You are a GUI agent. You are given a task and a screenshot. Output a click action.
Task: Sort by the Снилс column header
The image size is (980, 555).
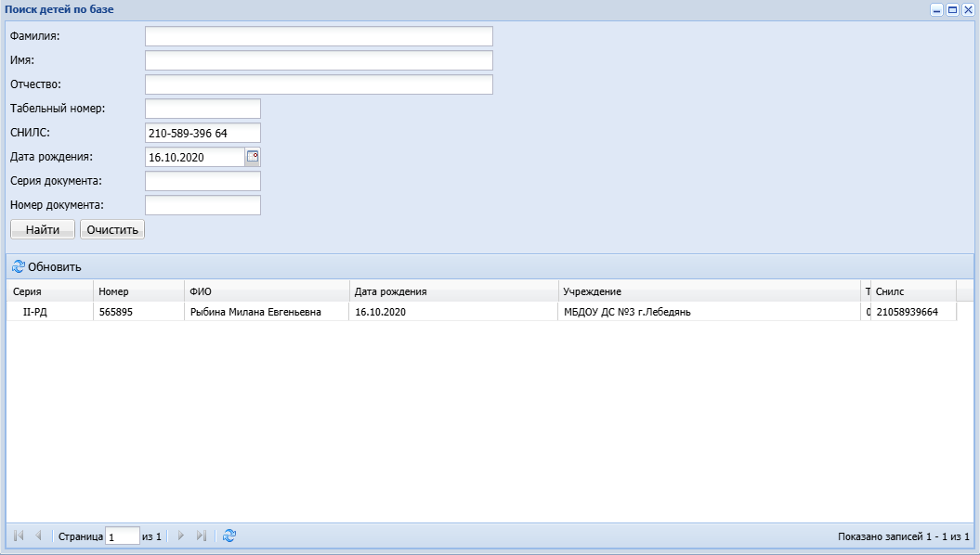913,291
